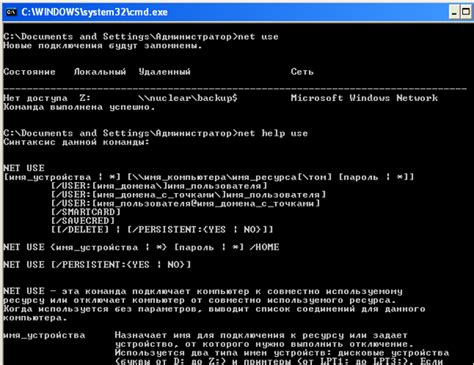474x365 pixels.
Task: Minimize the cmd.exe window
Action: coord(454,13)
